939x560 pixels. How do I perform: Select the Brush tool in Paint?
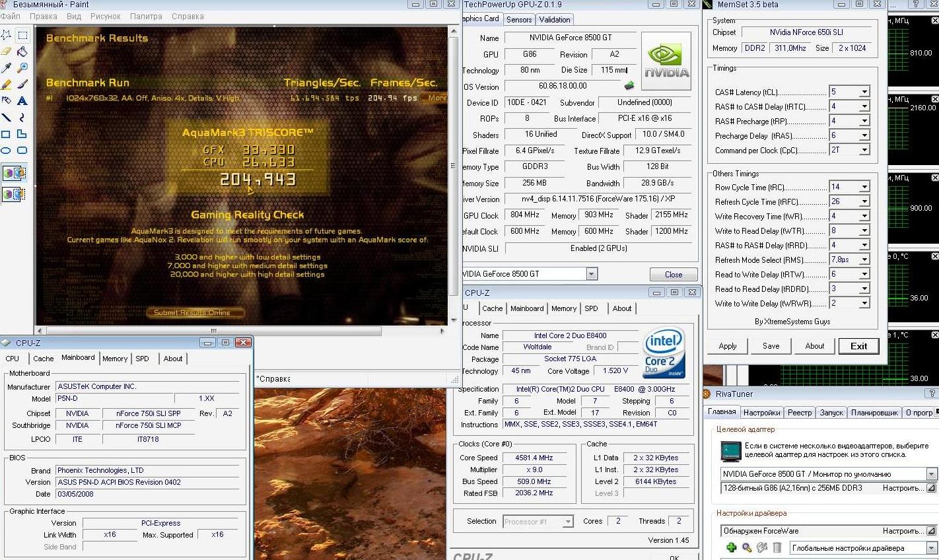pos(22,85)
